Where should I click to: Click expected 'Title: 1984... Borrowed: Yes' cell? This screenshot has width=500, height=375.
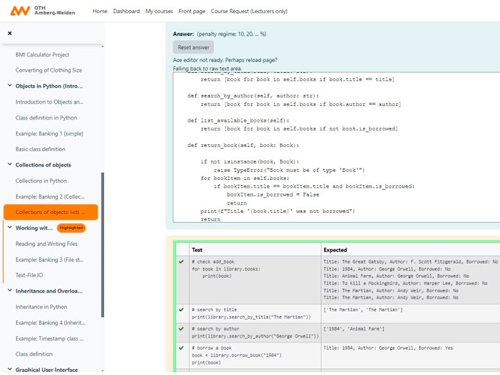tap(411, 355)
